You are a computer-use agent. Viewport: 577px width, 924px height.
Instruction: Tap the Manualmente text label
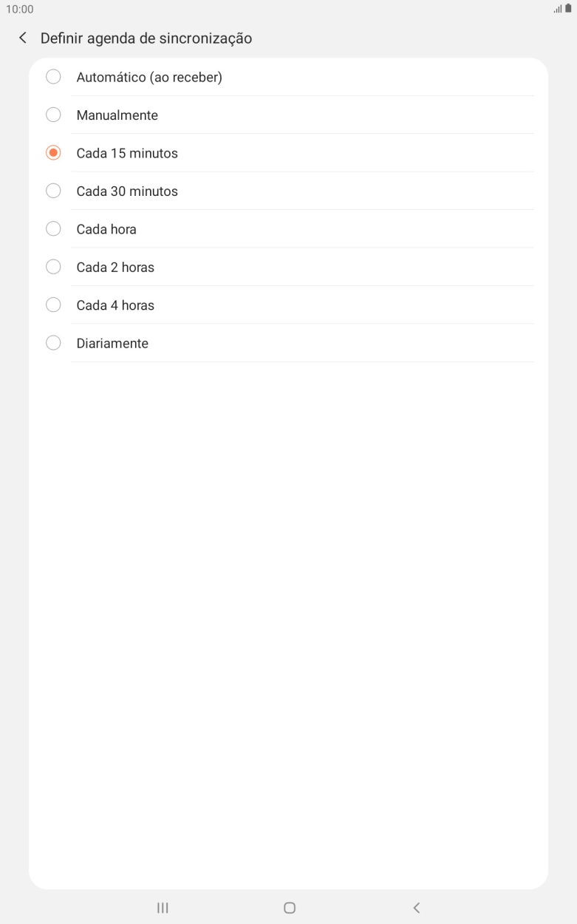pos(117,115)
